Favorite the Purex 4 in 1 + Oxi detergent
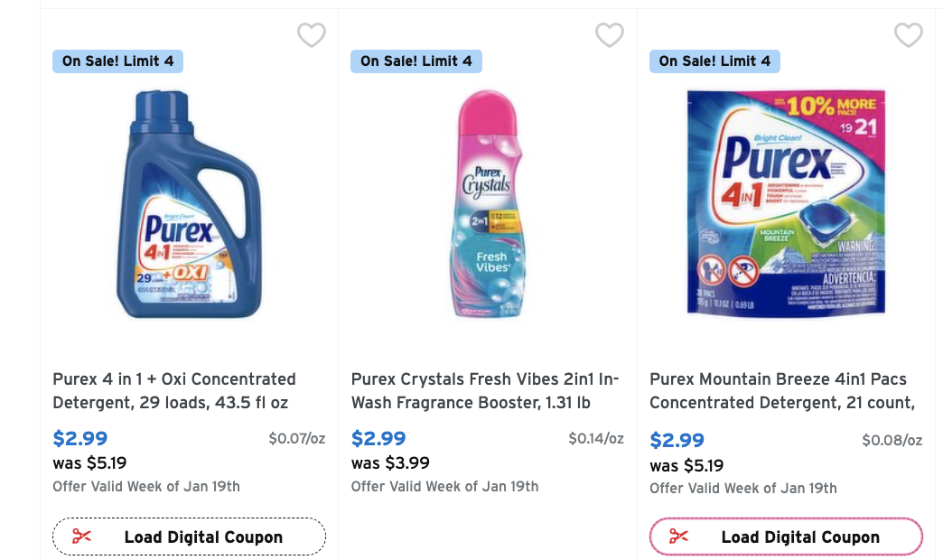 click(312, 35)
